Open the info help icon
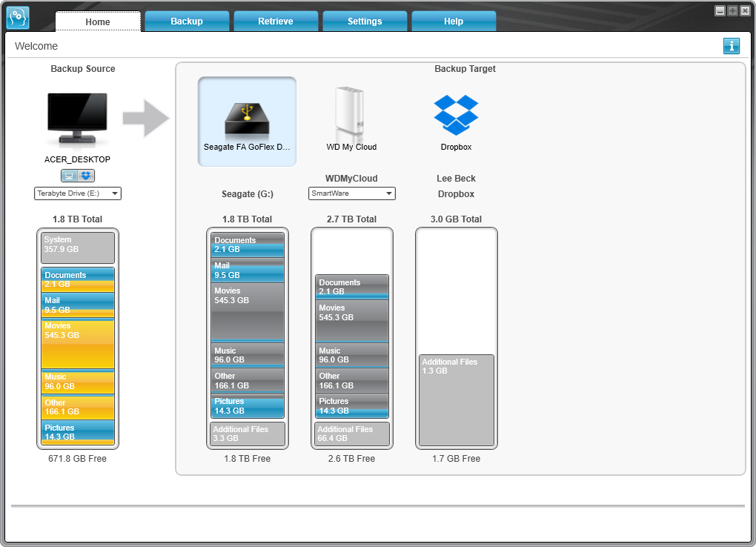The height and width of the screenshot is (547, 756). click(731, 46)
